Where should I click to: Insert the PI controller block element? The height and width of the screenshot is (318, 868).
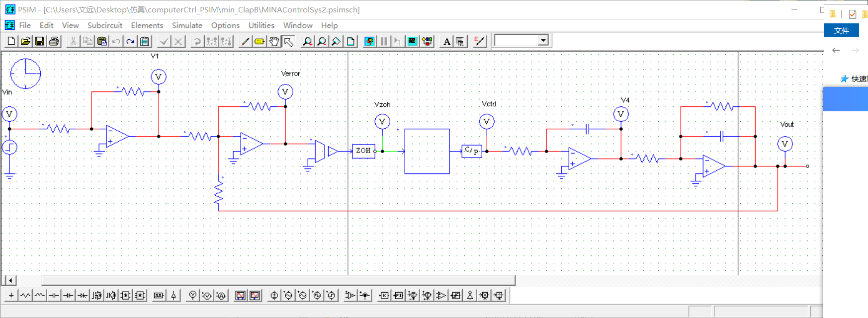coord(398,296)
